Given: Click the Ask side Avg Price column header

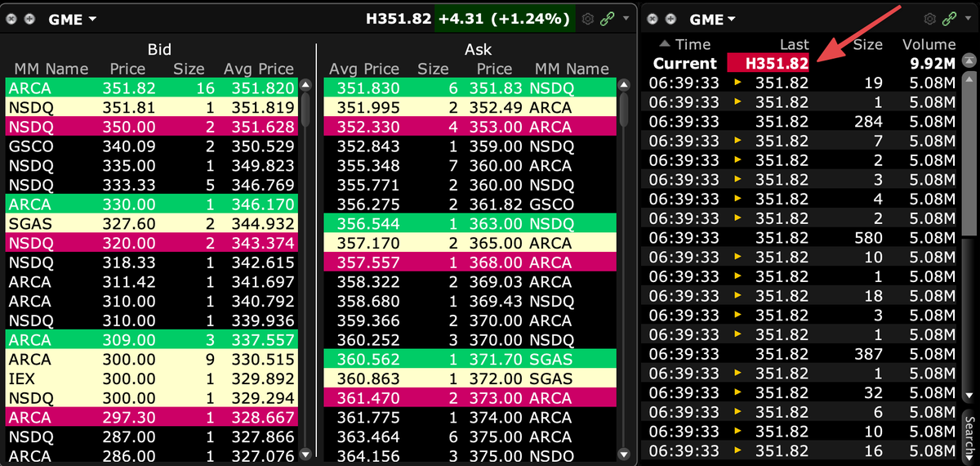Looking at the screenshot, I should pos(365,69).
